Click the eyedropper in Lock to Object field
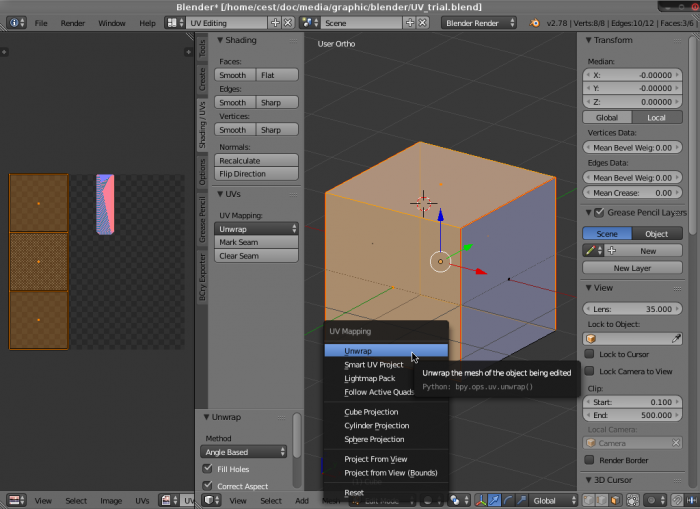Screen dimensions: 700x509 pyautogui.click(x=676, y=339)
